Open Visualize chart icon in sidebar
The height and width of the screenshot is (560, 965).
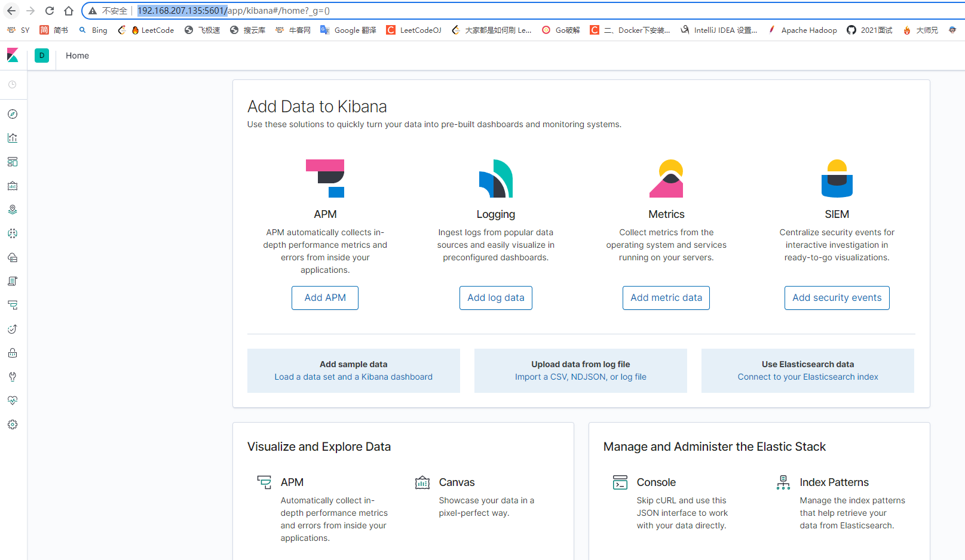(13, 138)
